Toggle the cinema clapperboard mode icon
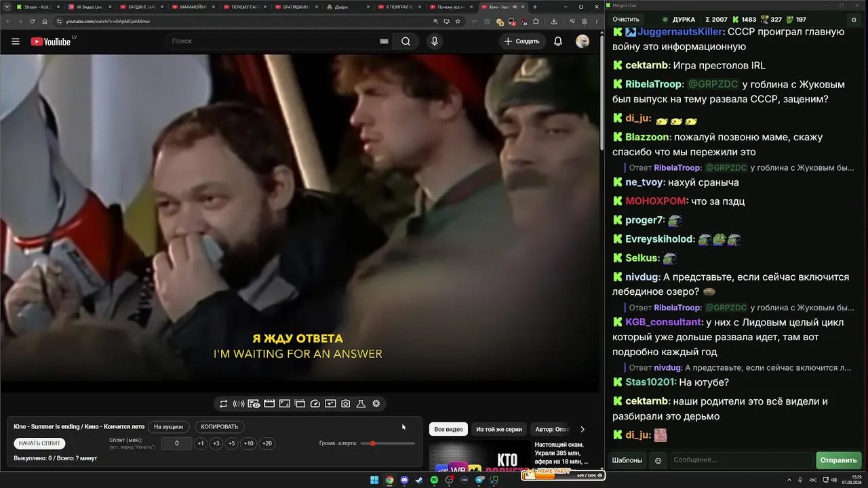This screenshot has width=868, height=488. [x=269, y=404]
